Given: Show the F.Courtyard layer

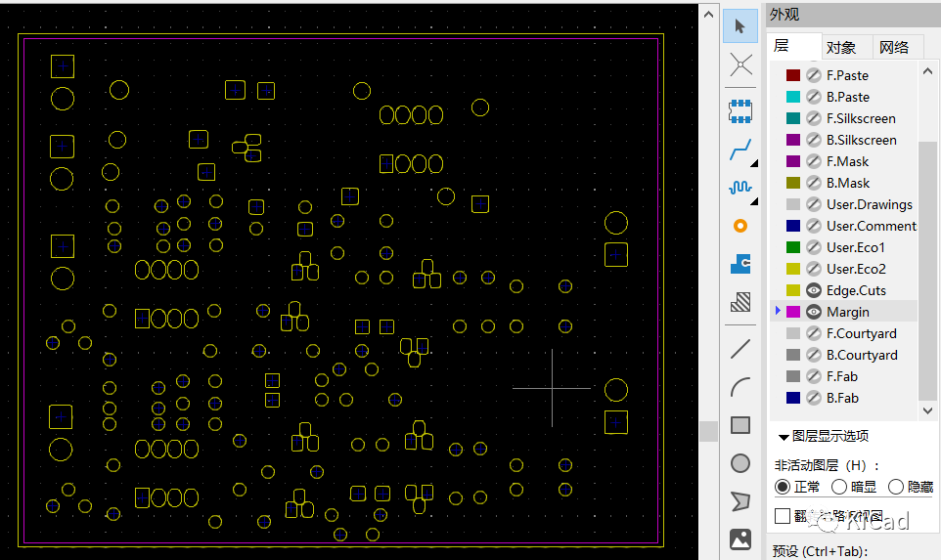Looking at the screenshot, I should tap(814, 333).
